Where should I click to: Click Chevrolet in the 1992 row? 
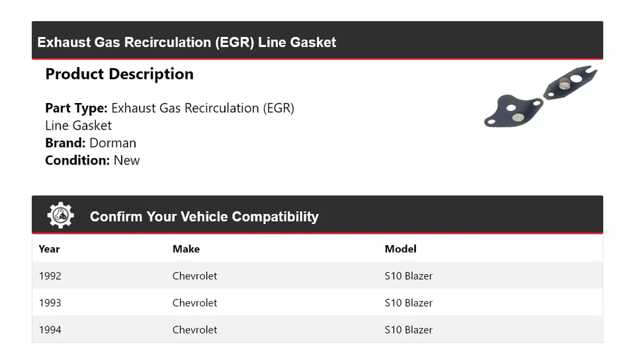point(194,275)
